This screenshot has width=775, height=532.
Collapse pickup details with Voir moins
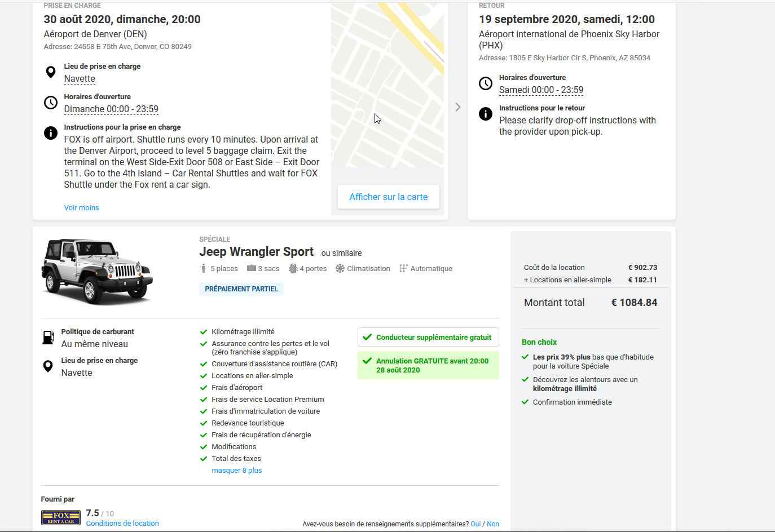click(x=81, y=208)
